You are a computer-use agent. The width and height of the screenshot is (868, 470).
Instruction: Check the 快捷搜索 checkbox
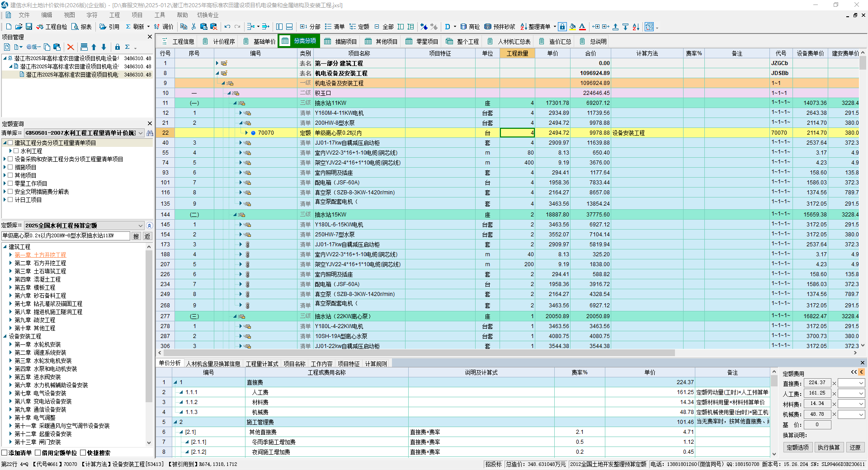(x=83, y=453)
